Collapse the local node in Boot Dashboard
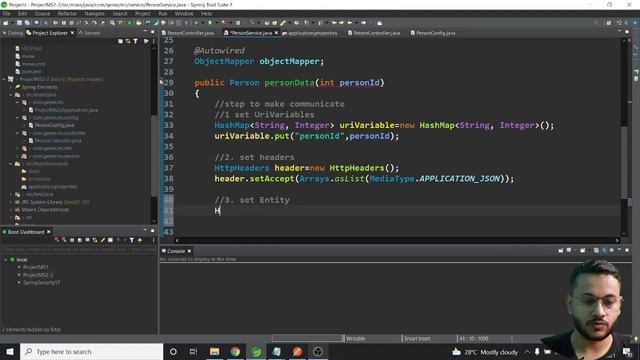The image size is (640, 360). [x=6, y=260]
